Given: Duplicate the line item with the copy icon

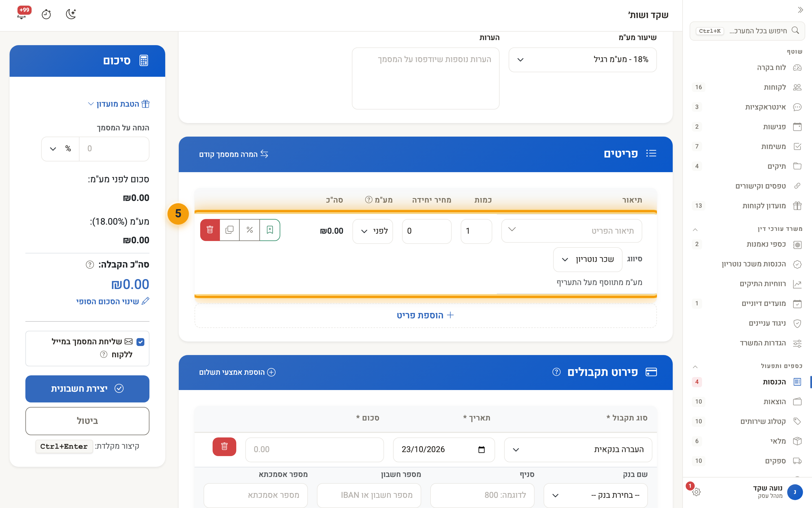Looking at the screenshot, I should (x=230, y=230).
